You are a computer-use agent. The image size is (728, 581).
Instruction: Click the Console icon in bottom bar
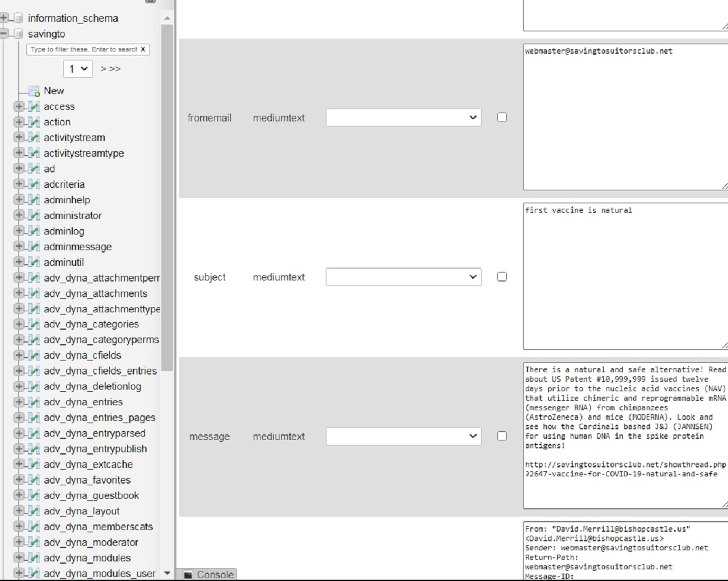click(x=188, y=575)
